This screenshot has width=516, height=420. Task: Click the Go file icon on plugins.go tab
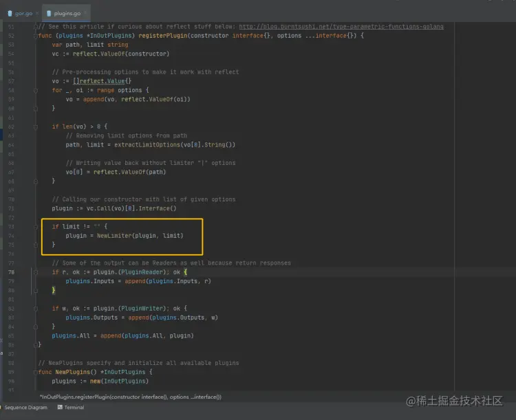pyautogui.click(x=49, y=14)
